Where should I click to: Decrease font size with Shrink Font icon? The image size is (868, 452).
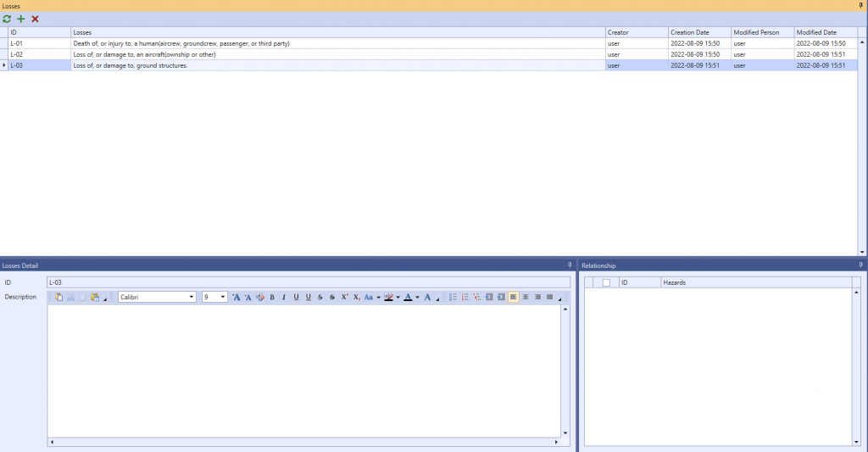(x=248, y=297)
